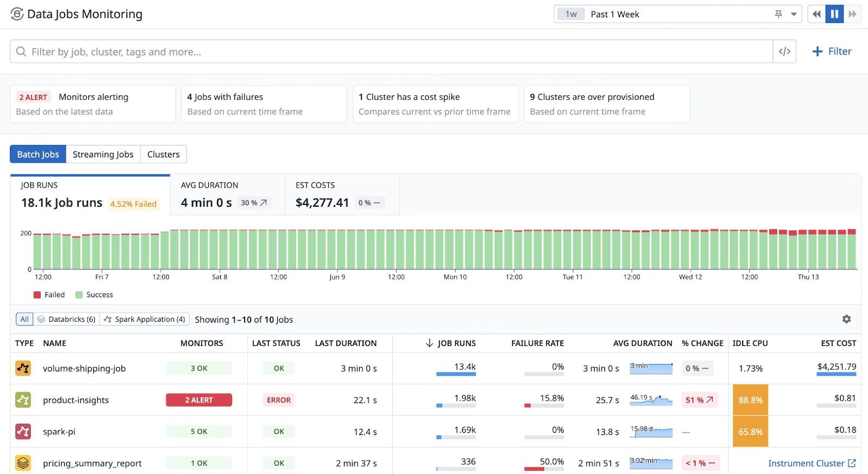Open the code editor query toggle icon
Screen dimensions: 868x474
784,52
